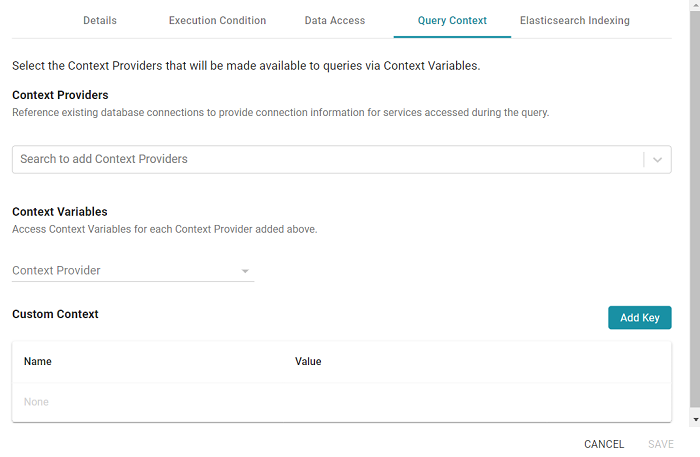Screen dimensions: 700x457
Task: Switch to the Execution Condition tab
Action: tap(217, 20)
